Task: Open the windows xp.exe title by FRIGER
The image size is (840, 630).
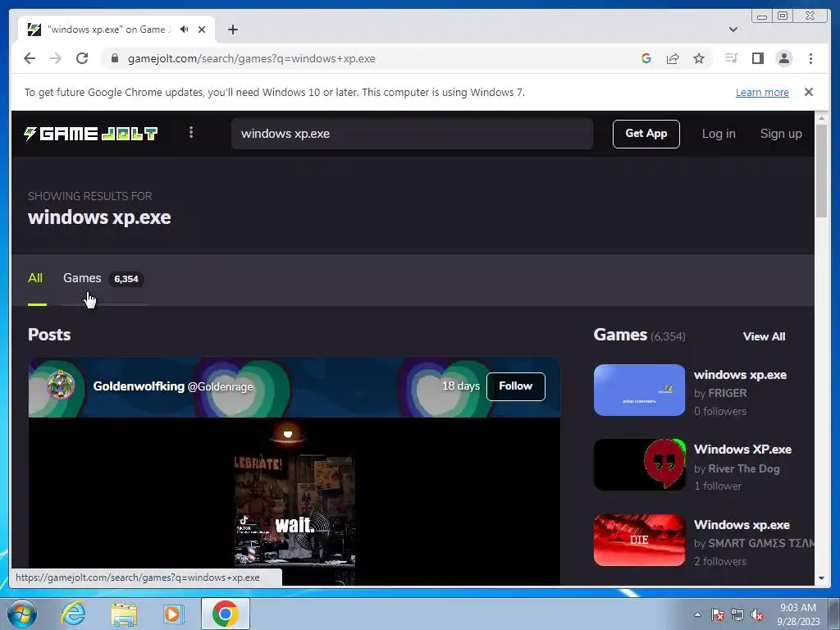Action: pos(740,374)
